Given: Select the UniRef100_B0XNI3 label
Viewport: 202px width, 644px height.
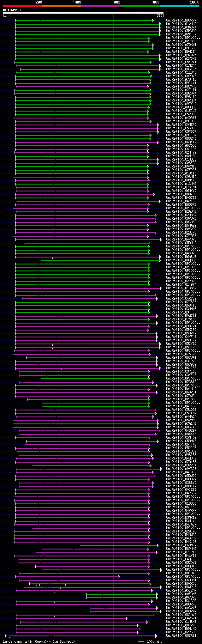Looking at the screenshot, I should coord(181,166).
